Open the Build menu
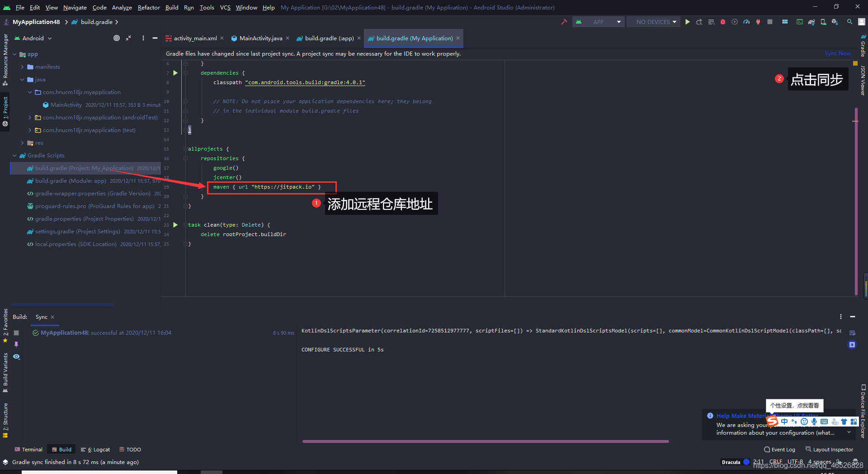Viewport: 868px width, 474px height. 172,7
